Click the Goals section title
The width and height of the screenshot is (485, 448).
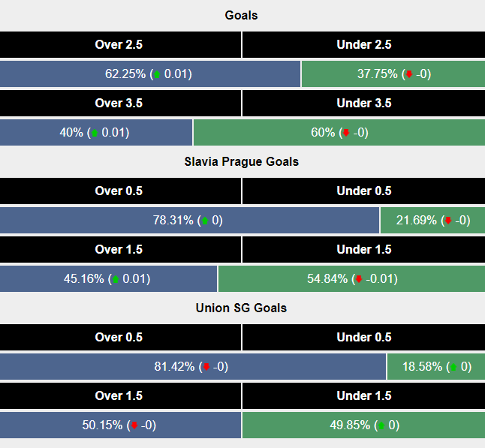click(x=242, y=16)
